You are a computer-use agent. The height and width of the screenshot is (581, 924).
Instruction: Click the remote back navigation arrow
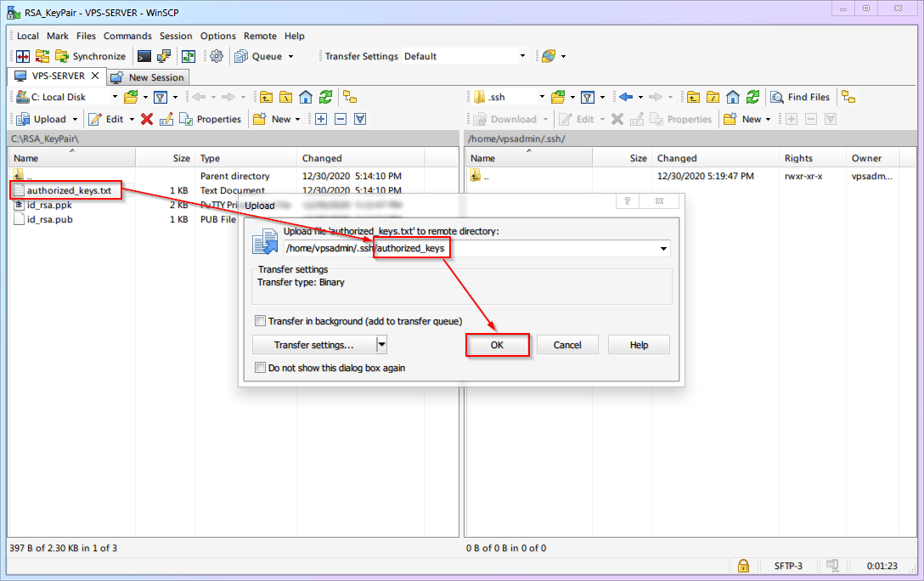point(626,97)
